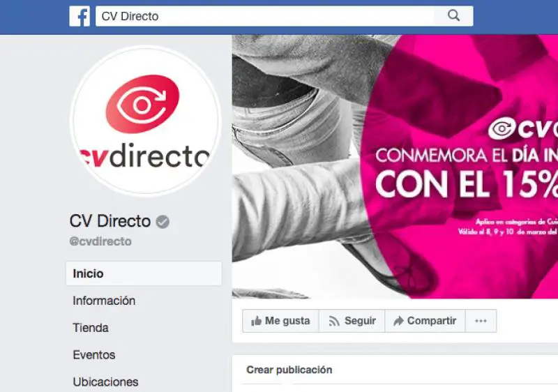Open the CV Directo profile picture
Viewport: 558px width, 392px height.
coord(146,120)
